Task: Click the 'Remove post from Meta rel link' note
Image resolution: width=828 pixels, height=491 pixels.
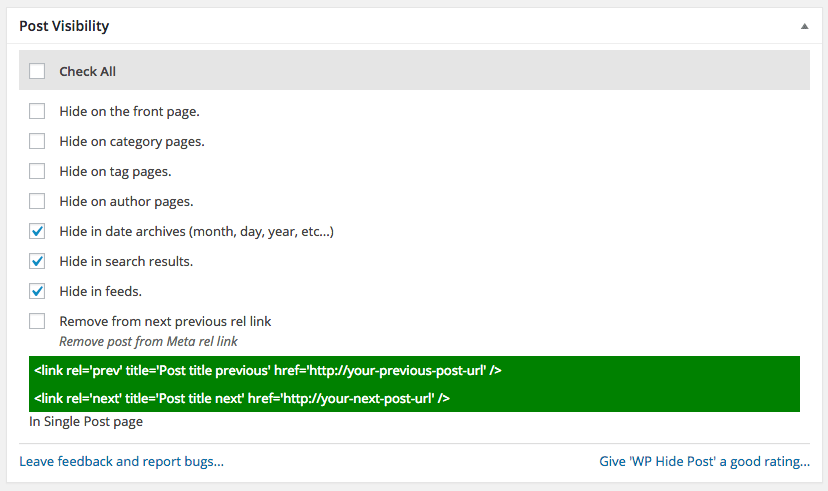Action: click(x=148, y=341)
